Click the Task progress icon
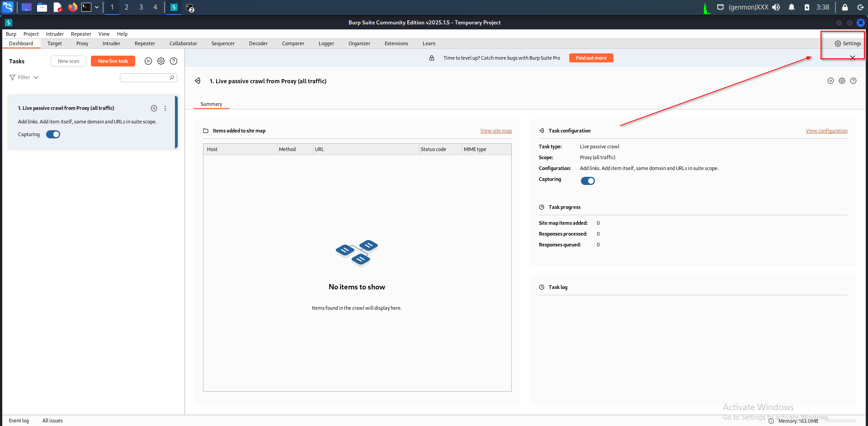Image resolution: width=868 pixels, height=426 pixels. point(542,207)
